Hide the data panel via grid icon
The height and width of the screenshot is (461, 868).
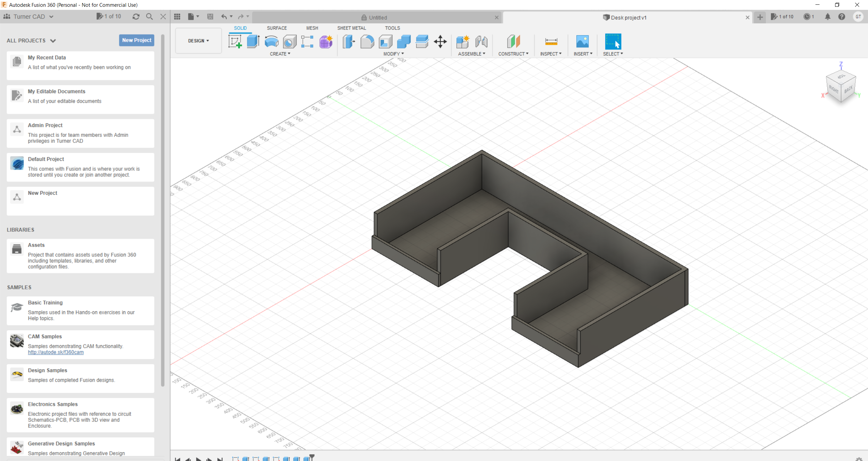(x=177, y=17)
